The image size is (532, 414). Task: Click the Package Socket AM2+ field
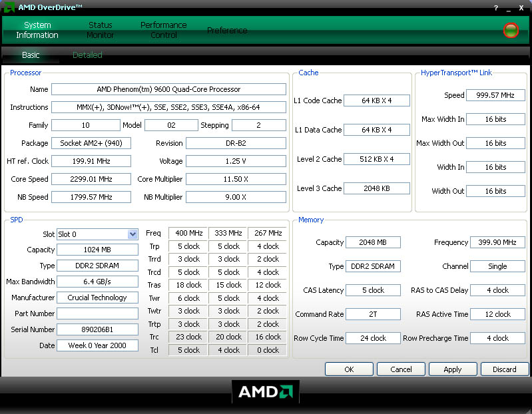pyautogui.click(x=91, y=143)
